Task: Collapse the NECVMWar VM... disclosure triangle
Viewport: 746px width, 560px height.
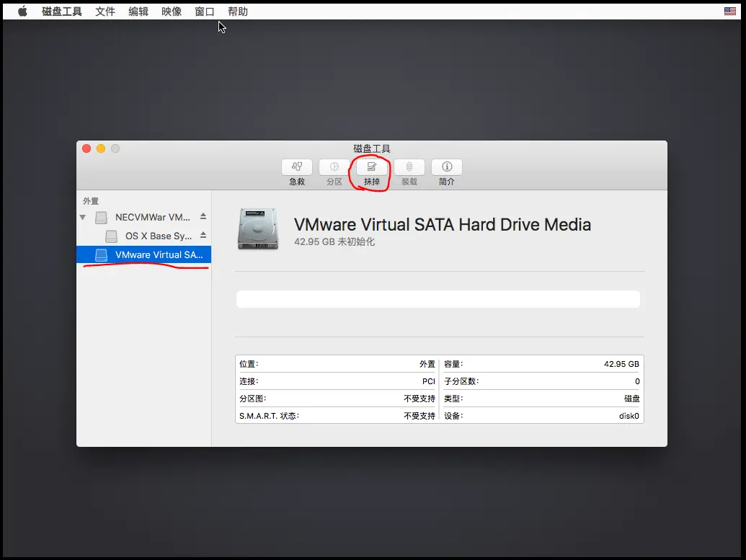Action: point(83,218)
